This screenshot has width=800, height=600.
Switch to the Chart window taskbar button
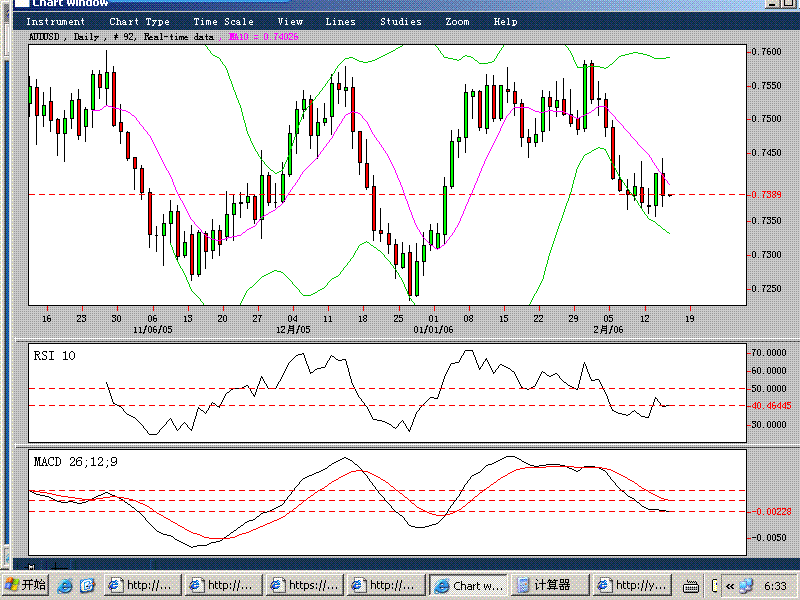[x=468, y=585]
